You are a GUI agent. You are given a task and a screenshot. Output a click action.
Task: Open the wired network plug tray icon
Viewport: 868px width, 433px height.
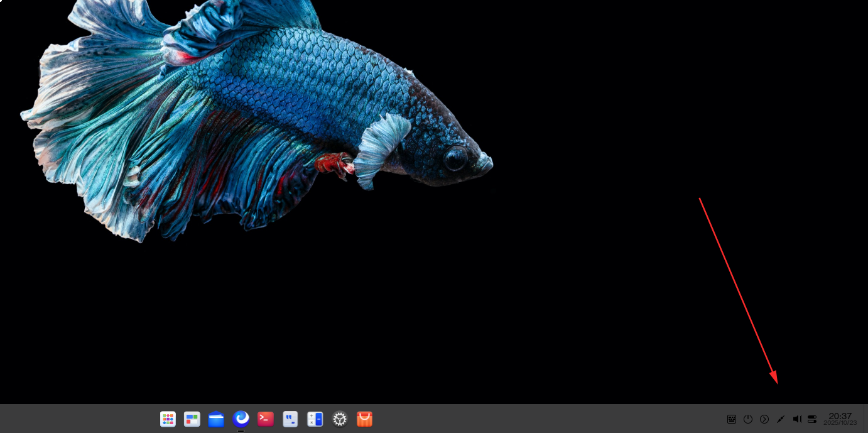coord(781,419)
